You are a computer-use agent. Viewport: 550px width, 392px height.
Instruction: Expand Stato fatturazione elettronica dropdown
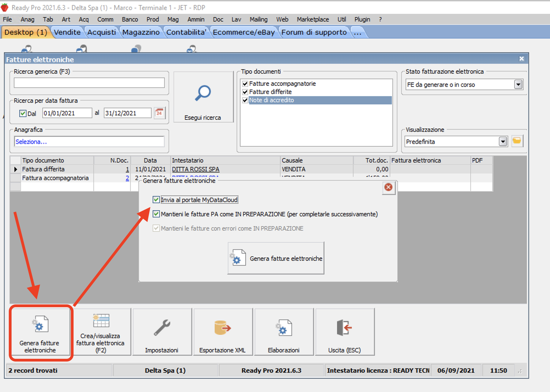(x=518, y=85)
